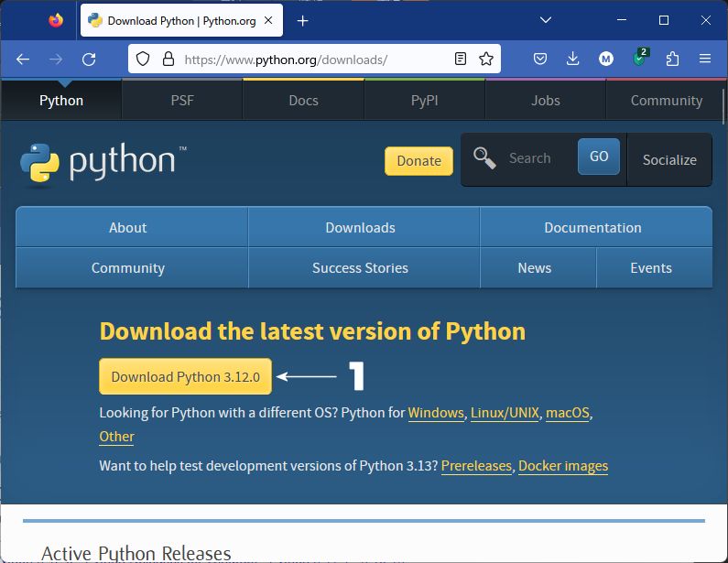Image resolution: width=728 pixels, height=563 pixels.
Task: Follow the Windows download link
Action: click(436, 412)
